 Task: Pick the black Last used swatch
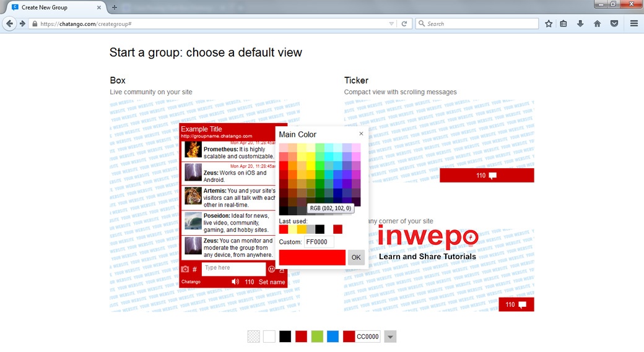click(320, 230)
